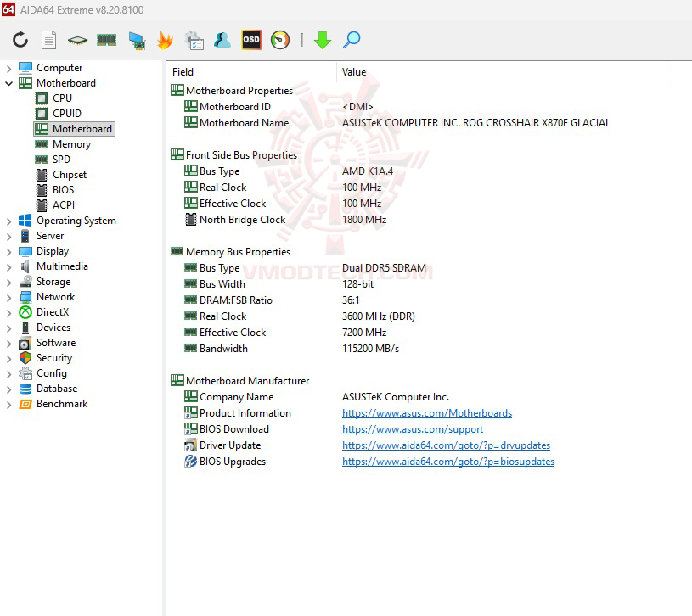
Task: Expand the Network tree node
Action: (x=8, y=298)
